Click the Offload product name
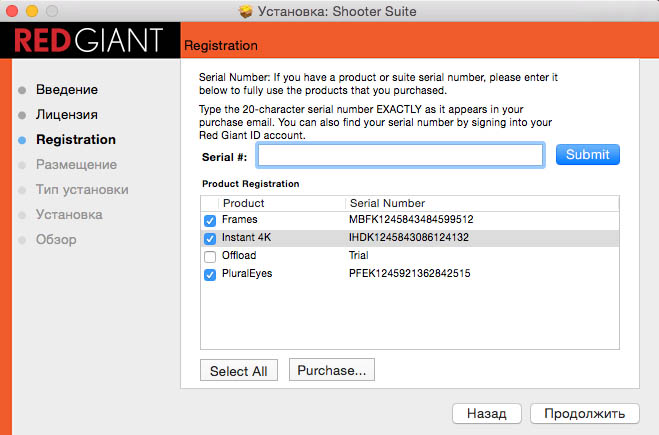The width and height of the screenshot is (659, 435). [239, 256]
